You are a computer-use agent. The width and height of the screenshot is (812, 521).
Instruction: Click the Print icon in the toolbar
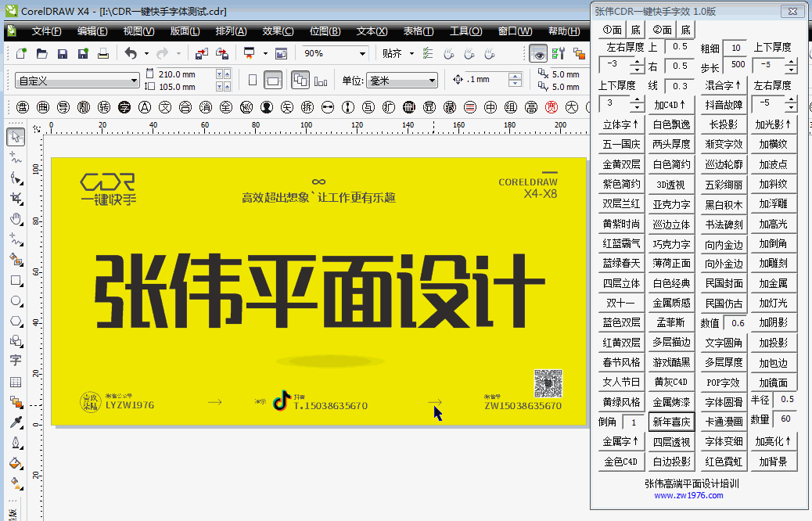click(102, 55)
